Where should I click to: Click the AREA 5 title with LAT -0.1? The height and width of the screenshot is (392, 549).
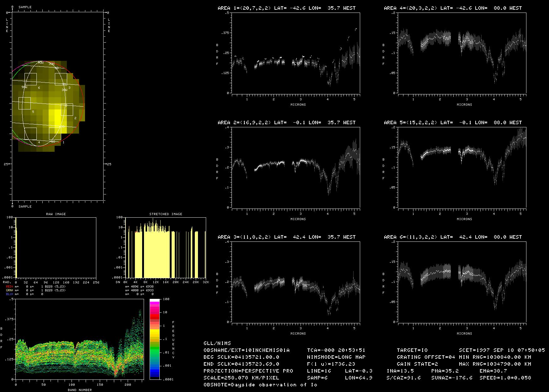453,123
